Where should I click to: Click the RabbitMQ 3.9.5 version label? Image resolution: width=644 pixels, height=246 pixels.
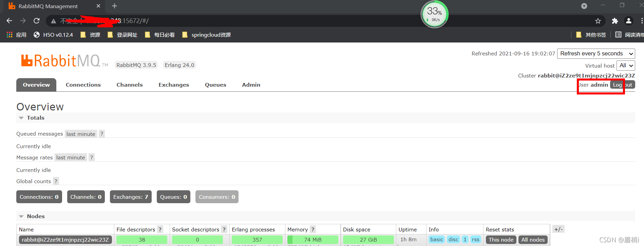(x=136, y=65)
